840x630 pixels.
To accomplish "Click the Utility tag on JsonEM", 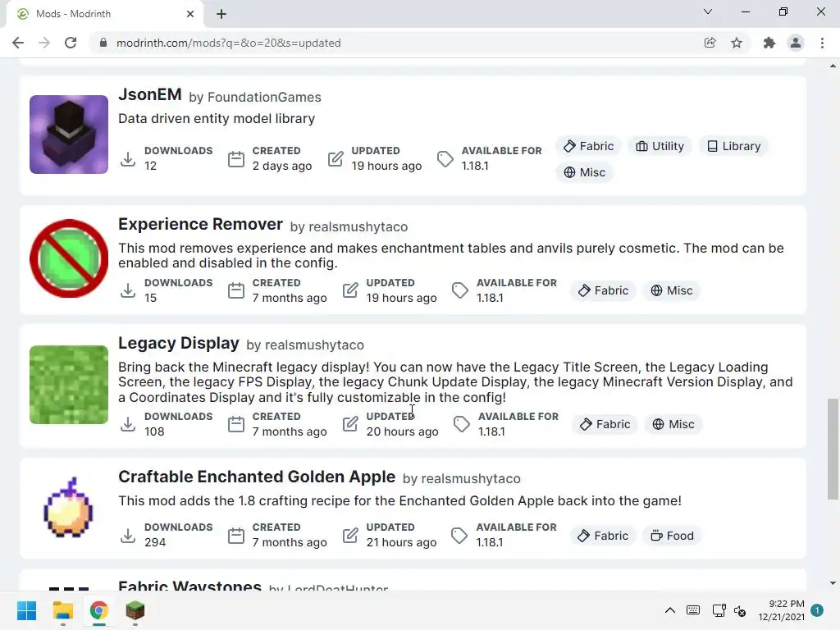I will [660, 146].
